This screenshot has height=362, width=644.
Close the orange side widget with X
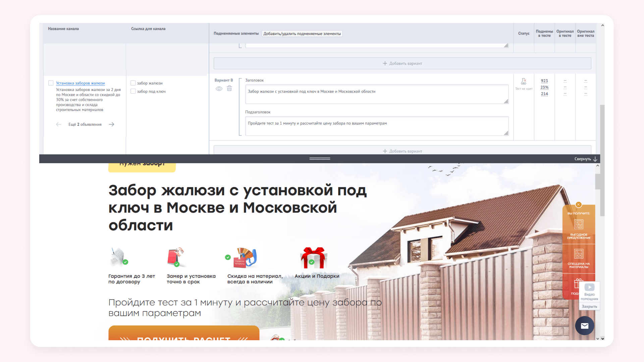click(579, 204)
